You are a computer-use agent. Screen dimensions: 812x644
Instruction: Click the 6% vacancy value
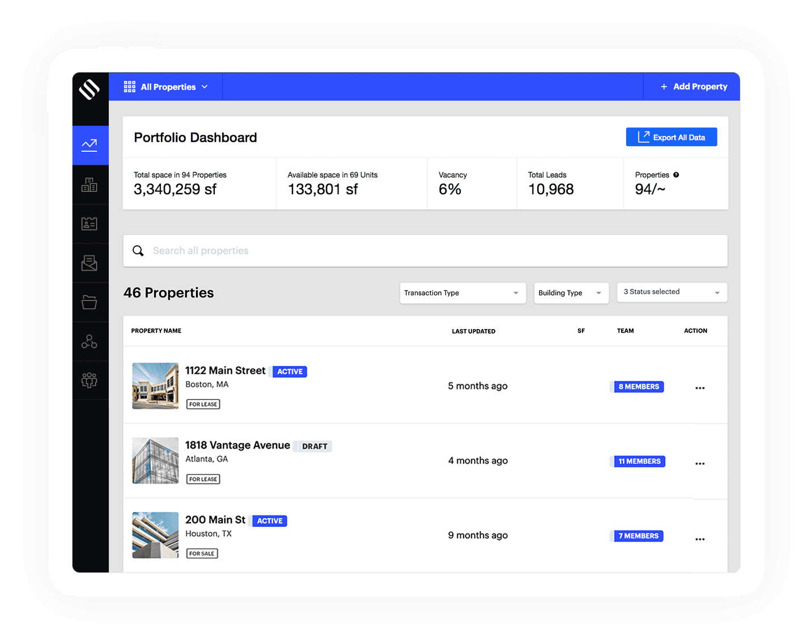[450, 189]
